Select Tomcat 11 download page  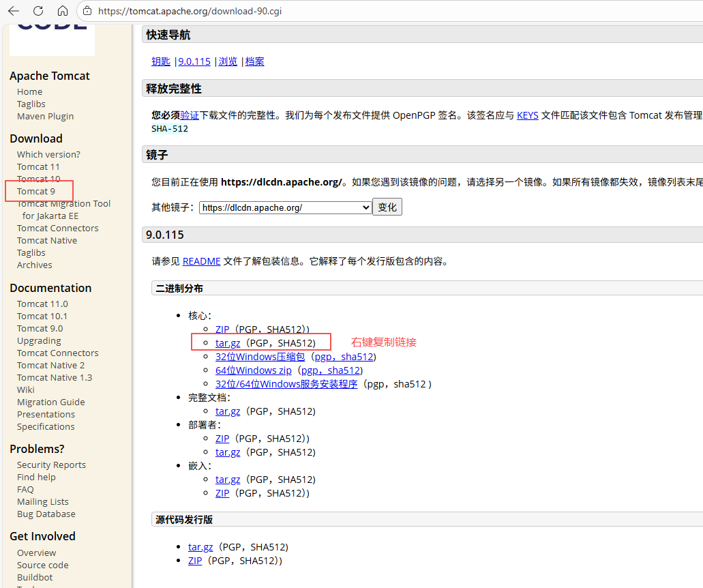(x=38, y=167)
